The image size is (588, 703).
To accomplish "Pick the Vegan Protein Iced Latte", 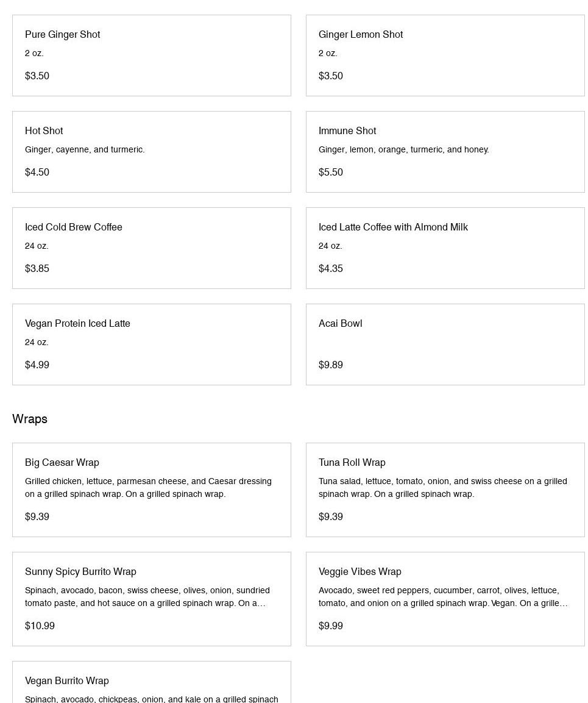I will coord(151,344).
